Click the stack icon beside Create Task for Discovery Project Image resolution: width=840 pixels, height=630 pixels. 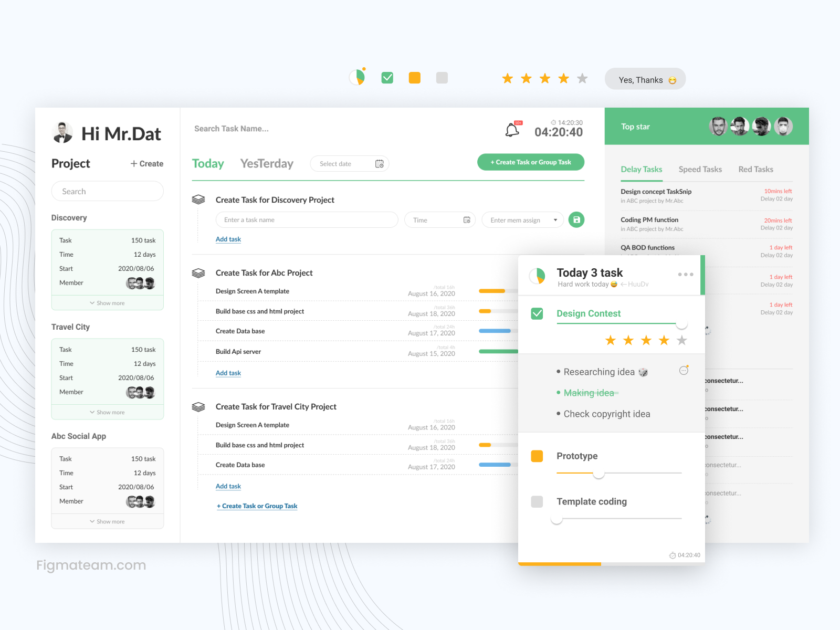click(199, 199)
